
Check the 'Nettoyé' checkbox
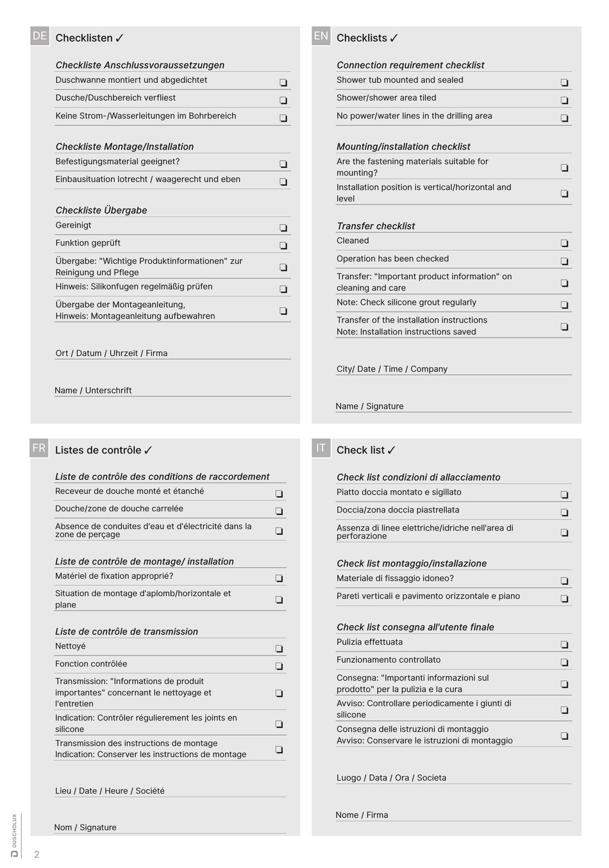tap(279, 649)
